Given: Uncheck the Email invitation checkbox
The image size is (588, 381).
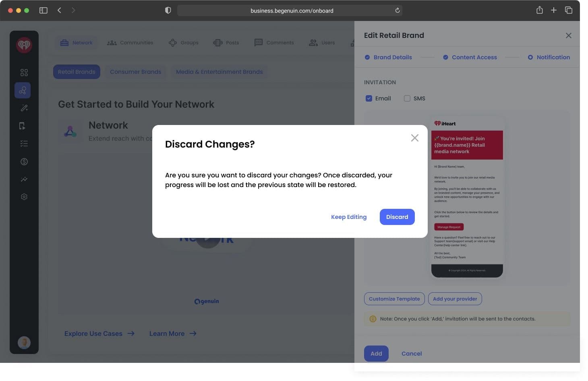Looking at the screenshot, I should [x=369, y=98].
